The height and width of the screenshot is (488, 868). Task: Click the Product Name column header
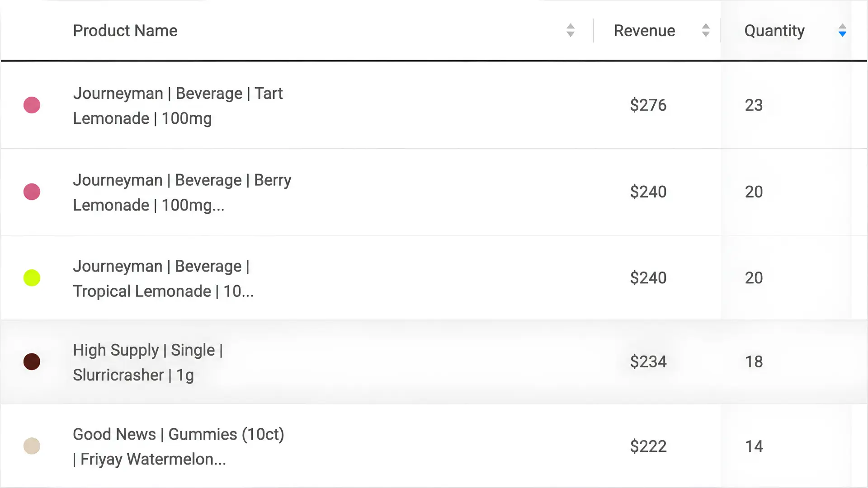point(125,31)
